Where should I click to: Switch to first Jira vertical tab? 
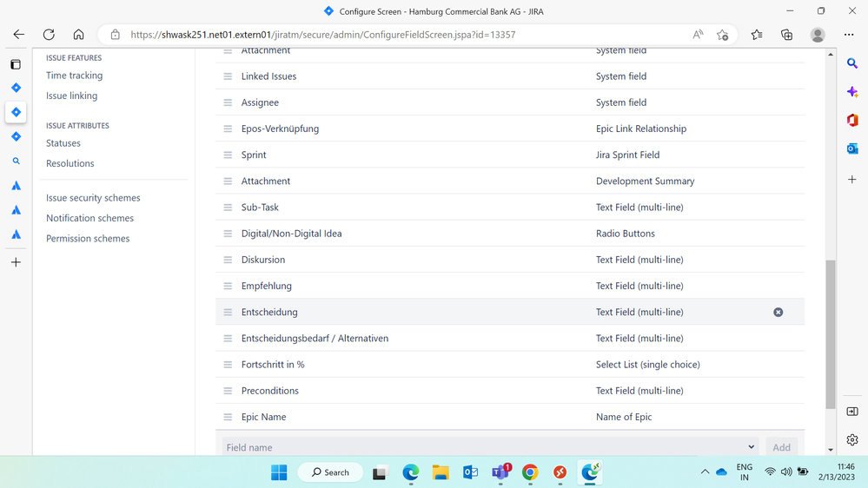coord(16,88)
